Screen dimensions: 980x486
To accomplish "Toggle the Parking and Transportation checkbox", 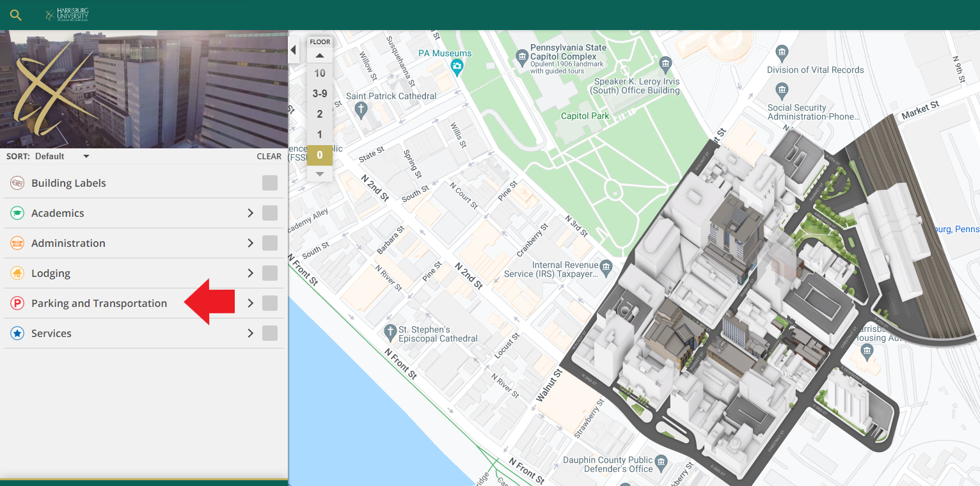I will pyautogui.click(x=270, y=303).
